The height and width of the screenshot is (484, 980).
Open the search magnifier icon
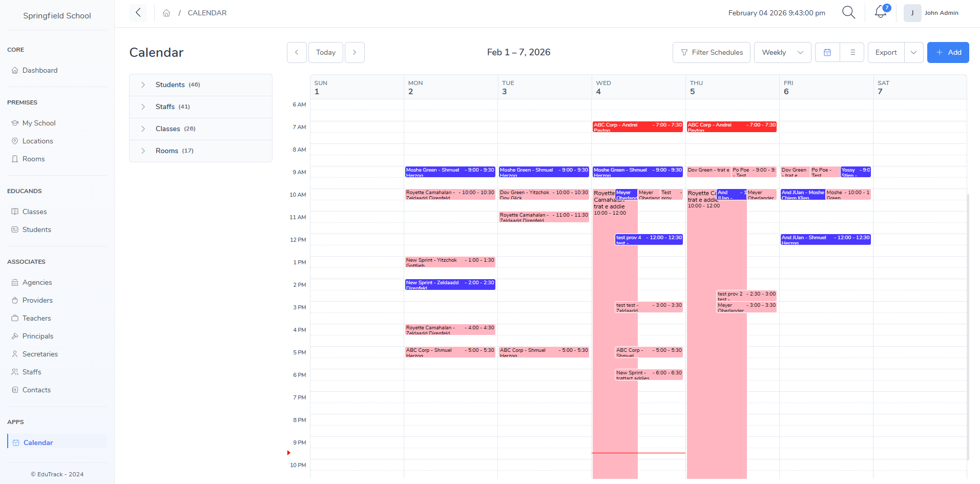pos(848,13)
